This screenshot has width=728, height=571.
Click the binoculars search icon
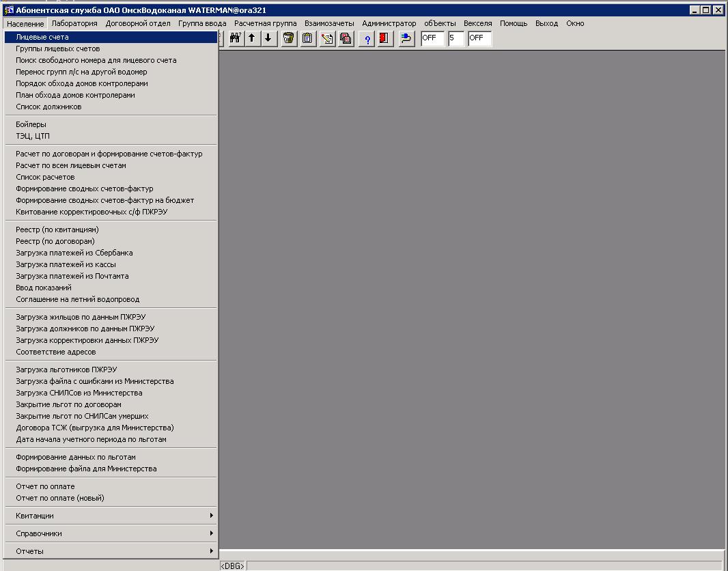click(x=235, y=38)
